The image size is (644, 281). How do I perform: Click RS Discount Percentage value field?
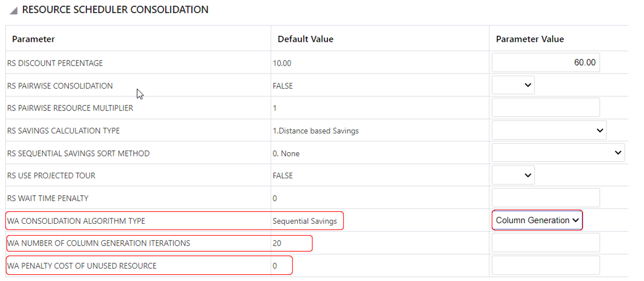pyautogui.click(x=546, y=63)
